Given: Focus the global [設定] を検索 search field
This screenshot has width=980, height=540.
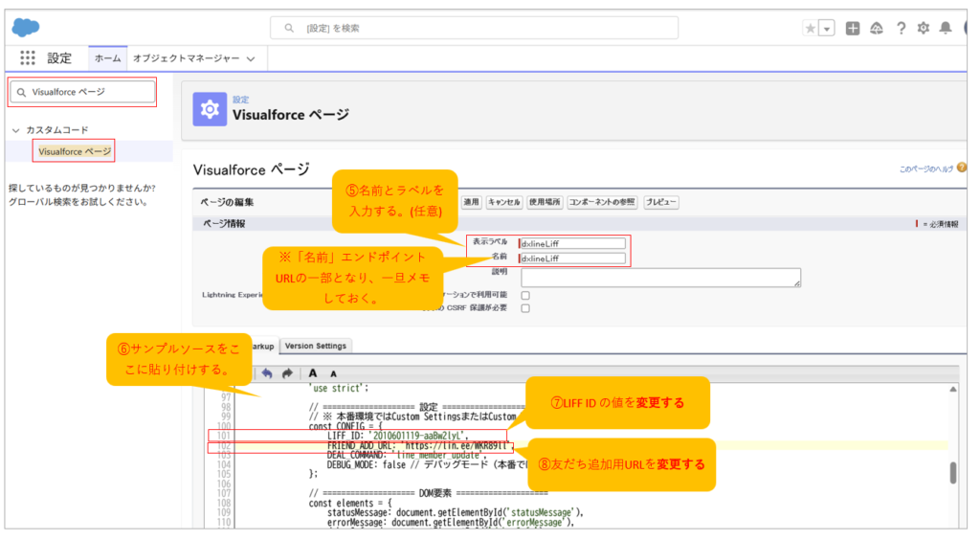Looking at the screenshot, I should coord(475,28).
